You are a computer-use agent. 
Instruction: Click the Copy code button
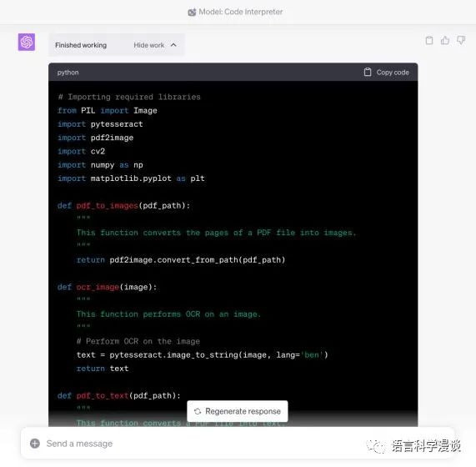point(386,73)
